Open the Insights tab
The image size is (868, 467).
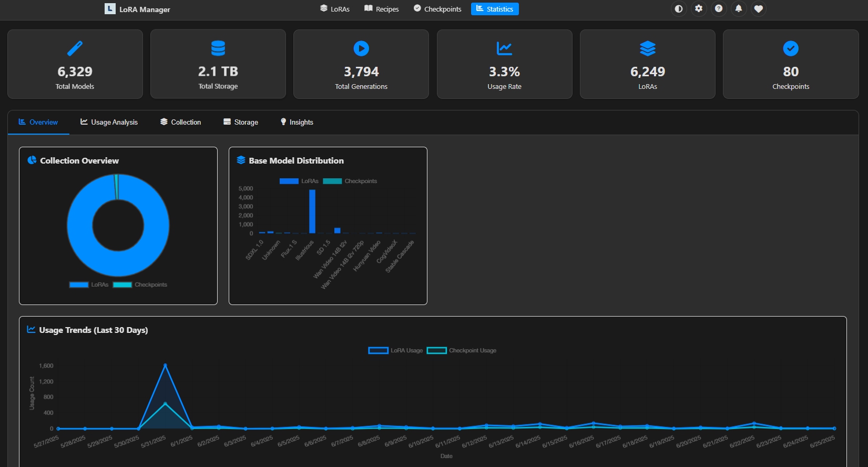point(297,122)
